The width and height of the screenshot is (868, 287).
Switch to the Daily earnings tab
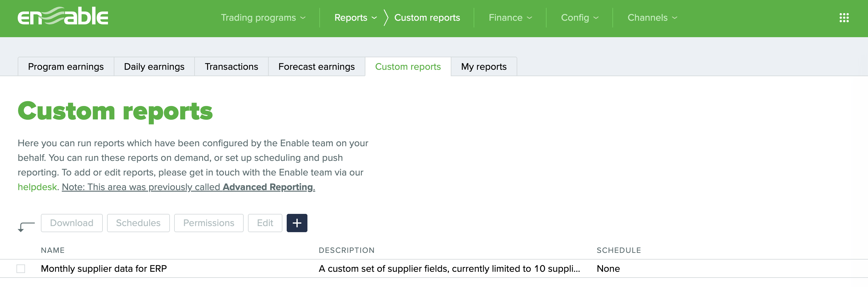pyautogui.click(x=154, y=66)
